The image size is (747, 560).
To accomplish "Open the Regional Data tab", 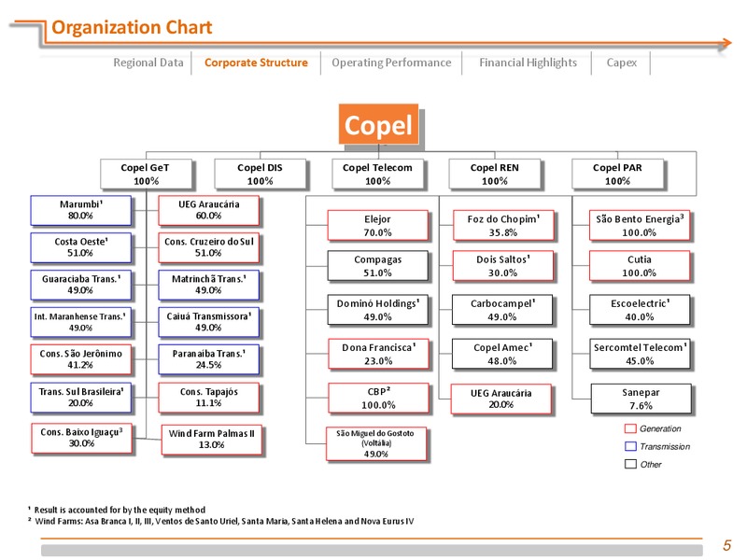I will pos(148,63).
